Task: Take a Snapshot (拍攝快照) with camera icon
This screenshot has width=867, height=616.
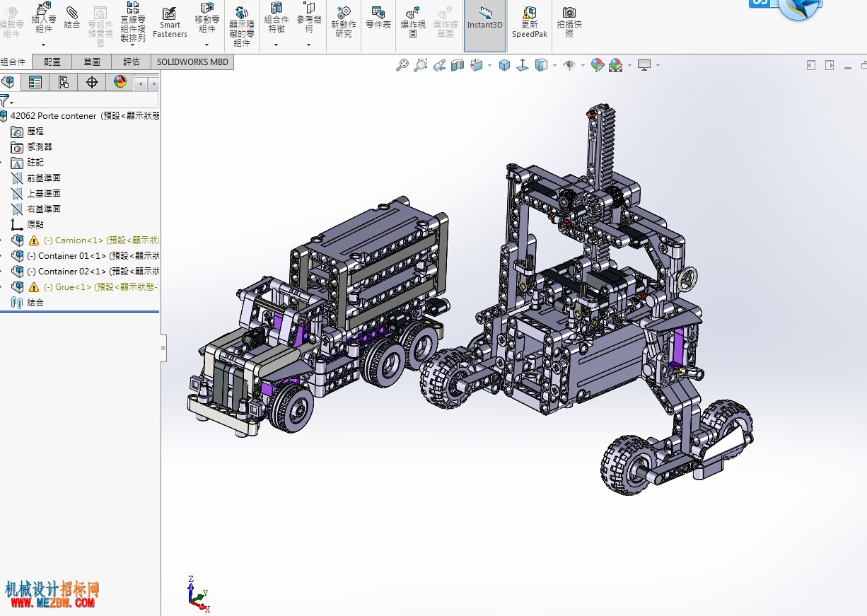Action: pyautogui.click(x=569, y=23)
